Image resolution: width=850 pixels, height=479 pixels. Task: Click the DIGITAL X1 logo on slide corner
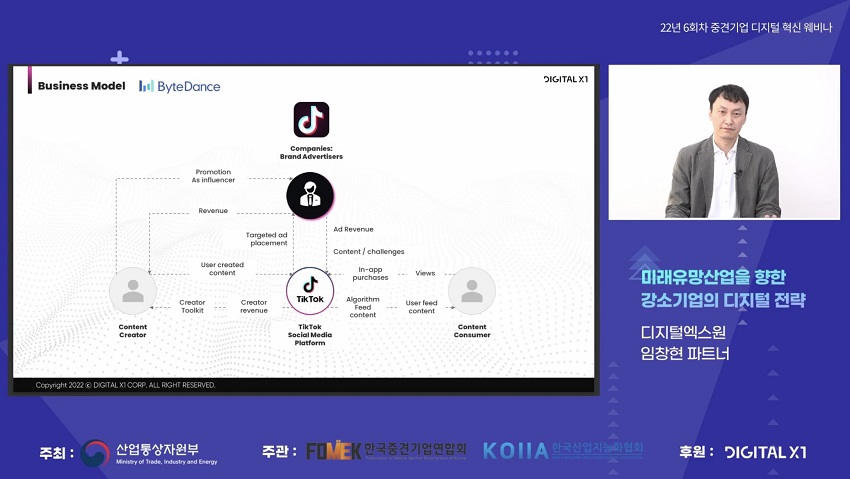point(565,80)
